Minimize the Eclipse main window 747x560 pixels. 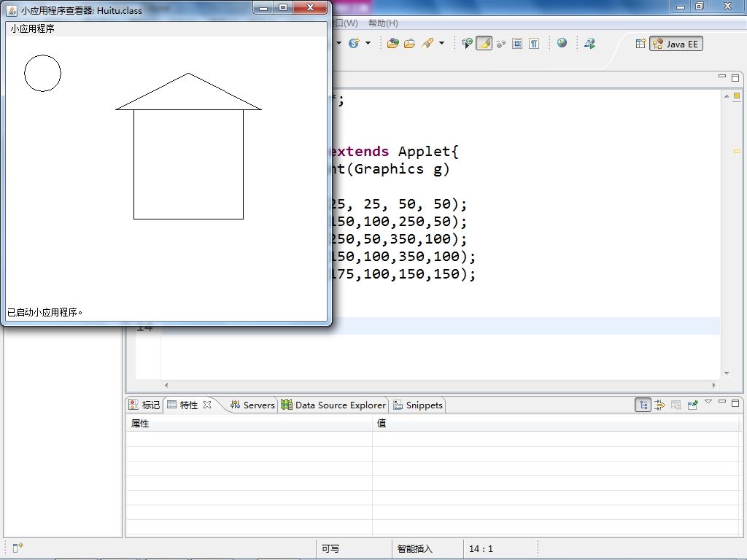[681, 7]
